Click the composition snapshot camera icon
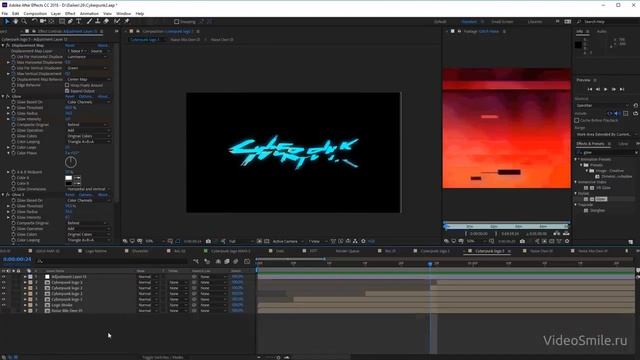This screenshot has width=640, height=360. [x=208, y=241]
